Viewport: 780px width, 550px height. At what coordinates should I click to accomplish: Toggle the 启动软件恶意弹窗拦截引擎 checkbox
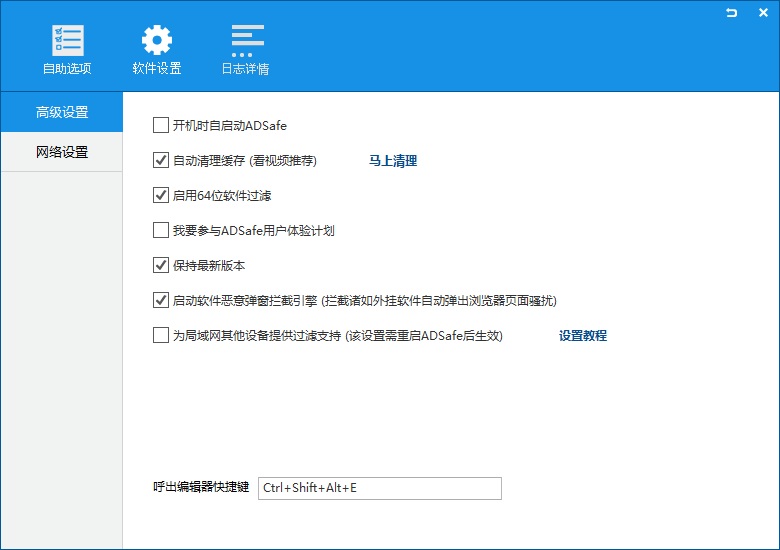tap(161, 300)
